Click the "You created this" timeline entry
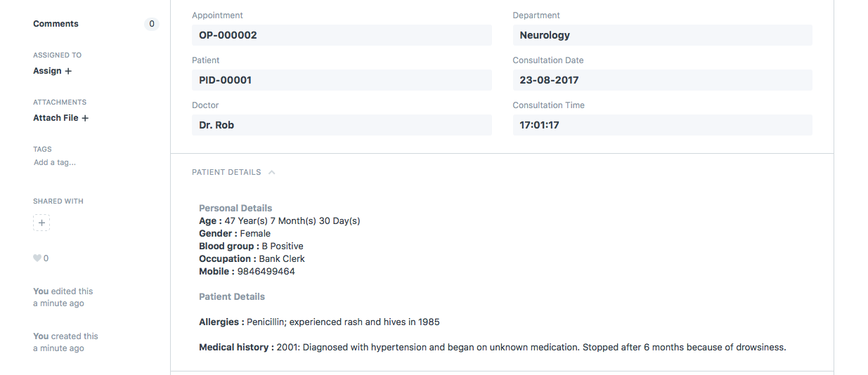This screenshot has width=868, height=375. tap(65, 336)
